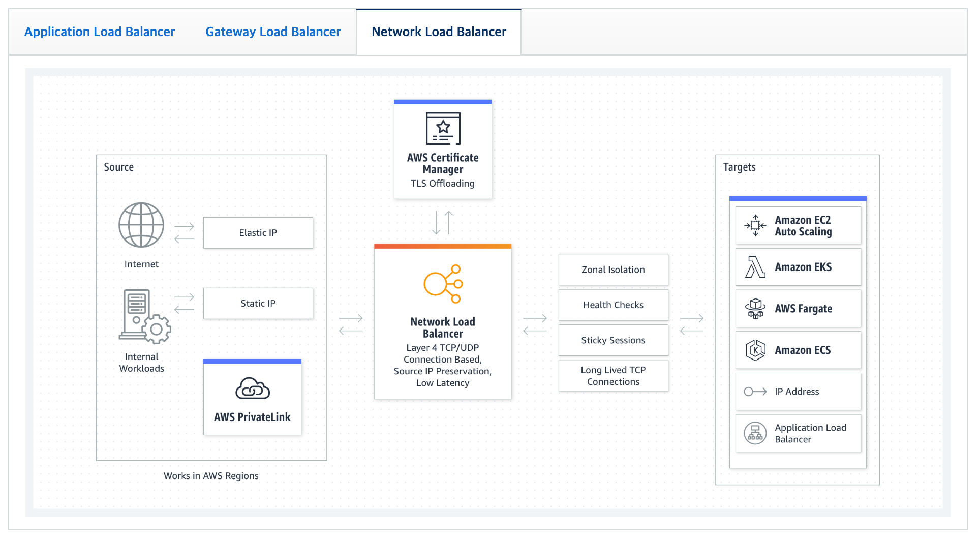Click the Source IP Preservation text
The height and width of the screenshot is (539, 980).
coord(442,371)
